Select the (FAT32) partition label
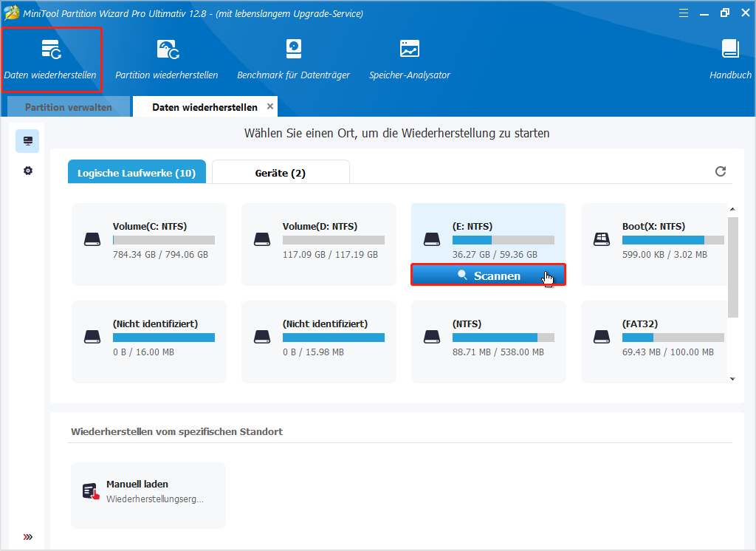 click(x=640, y=324)
